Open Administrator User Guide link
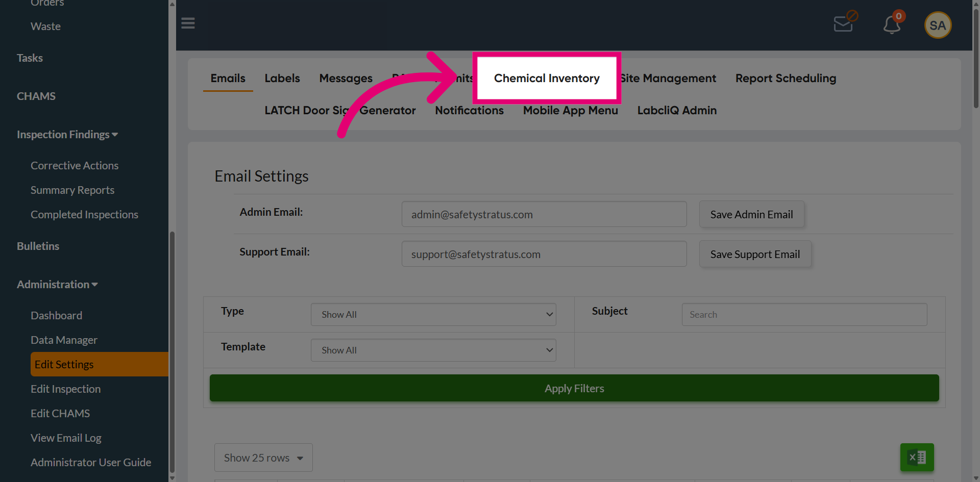The height and width of the screenshot is (482, 980). point(91,463)
